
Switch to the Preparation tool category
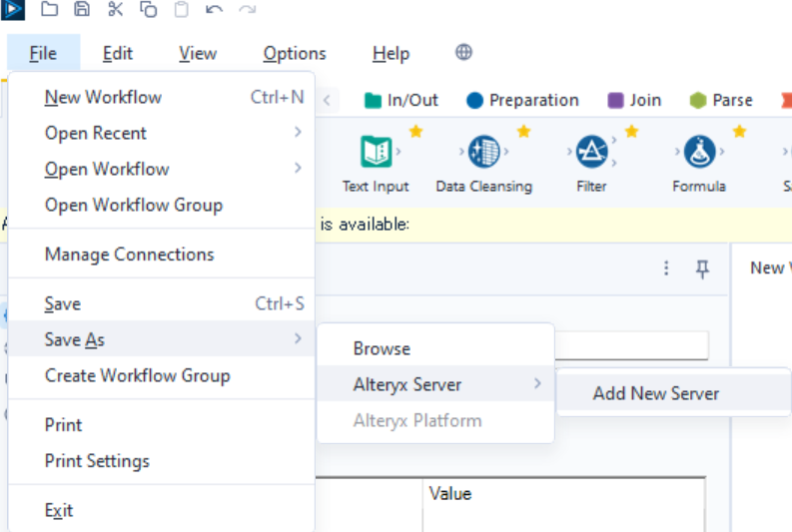(522, 100)
